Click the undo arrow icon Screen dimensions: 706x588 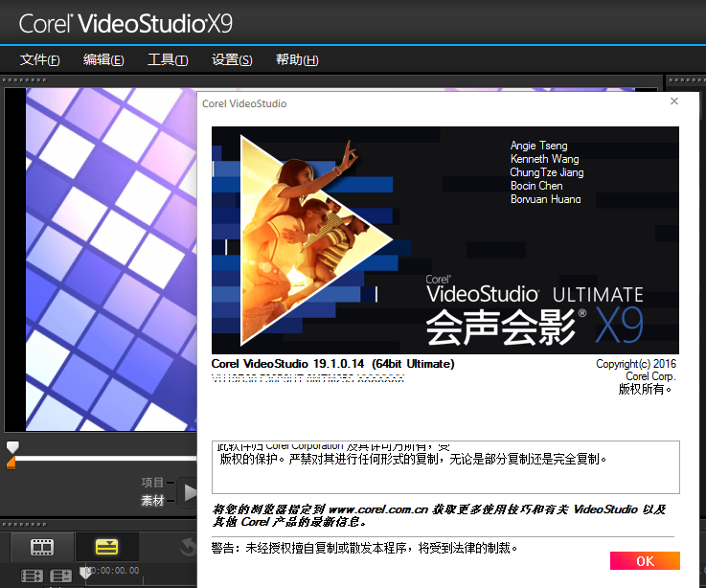click(x=188, y=547)
